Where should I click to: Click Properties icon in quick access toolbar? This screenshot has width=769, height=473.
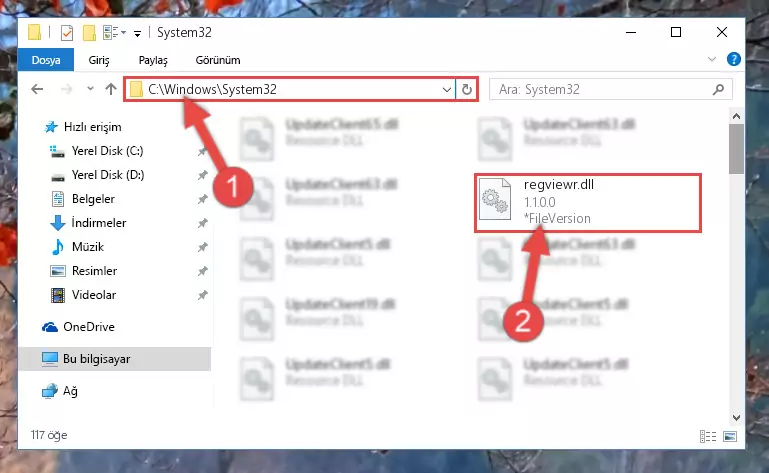(67, 33)
